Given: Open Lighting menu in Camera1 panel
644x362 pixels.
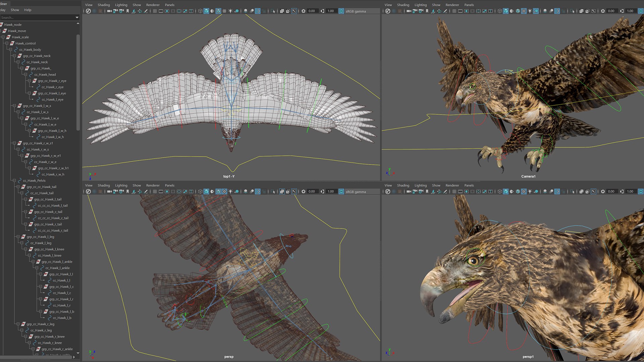Looking at the screenshot, I should pyautogui.click(x=421, y=5).
